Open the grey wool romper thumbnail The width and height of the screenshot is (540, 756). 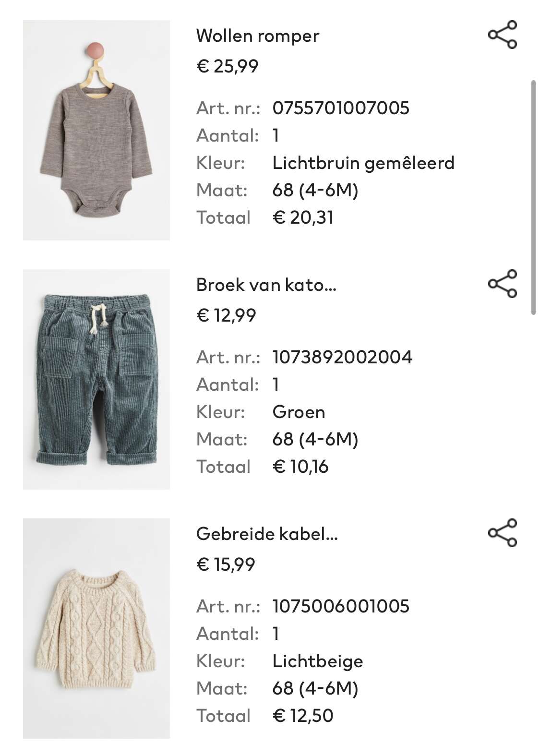click(96, 130)
